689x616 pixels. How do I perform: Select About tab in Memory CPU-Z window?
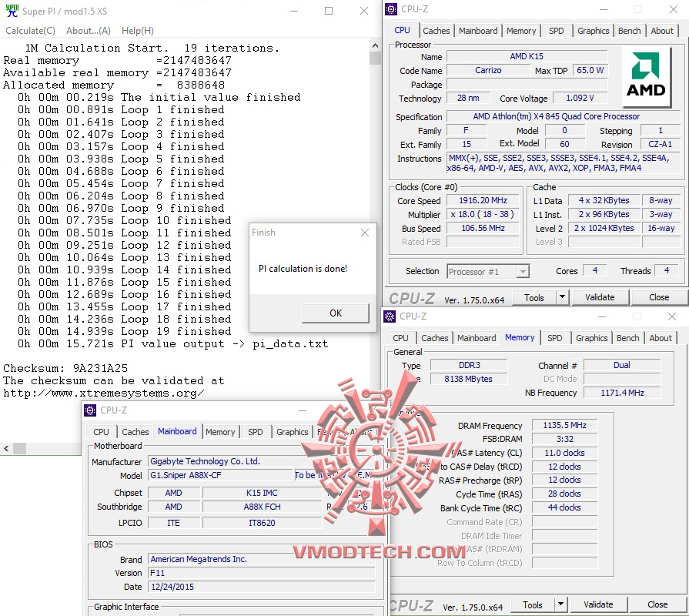tap(661, 338)
